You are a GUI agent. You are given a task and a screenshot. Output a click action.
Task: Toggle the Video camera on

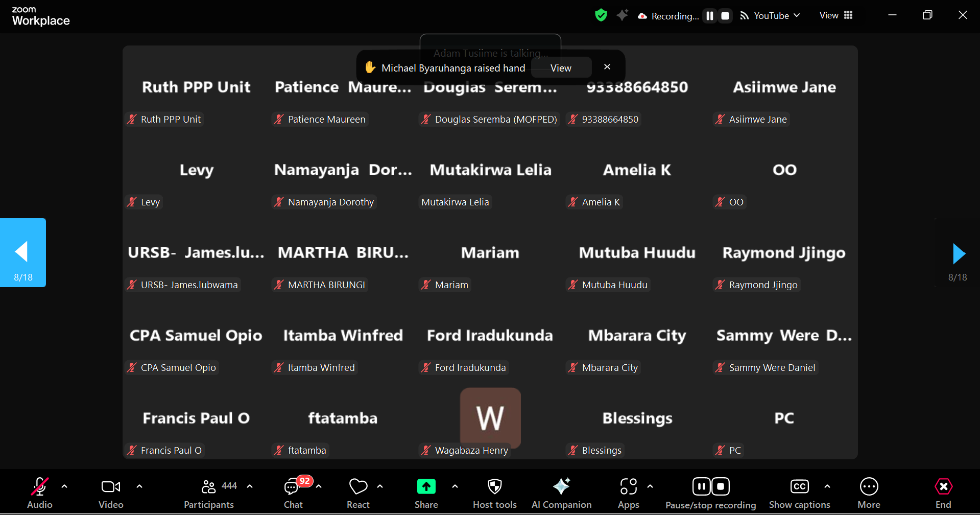click(111, 487)
